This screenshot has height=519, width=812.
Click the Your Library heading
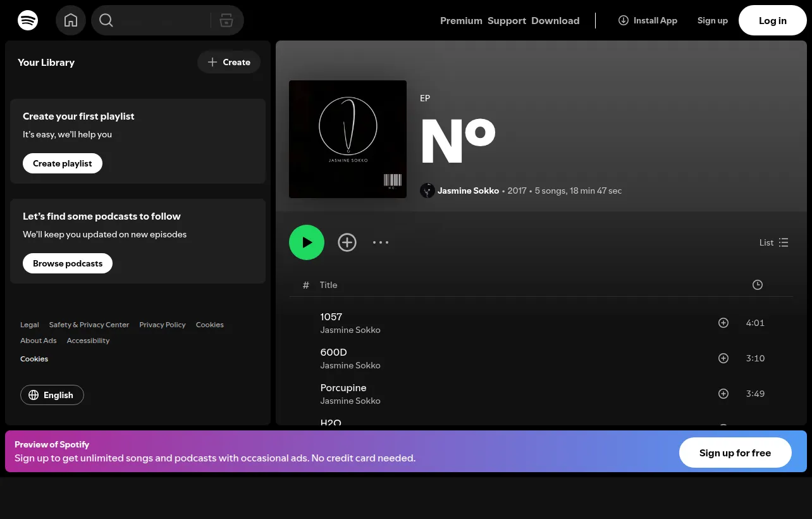[46, 62]
